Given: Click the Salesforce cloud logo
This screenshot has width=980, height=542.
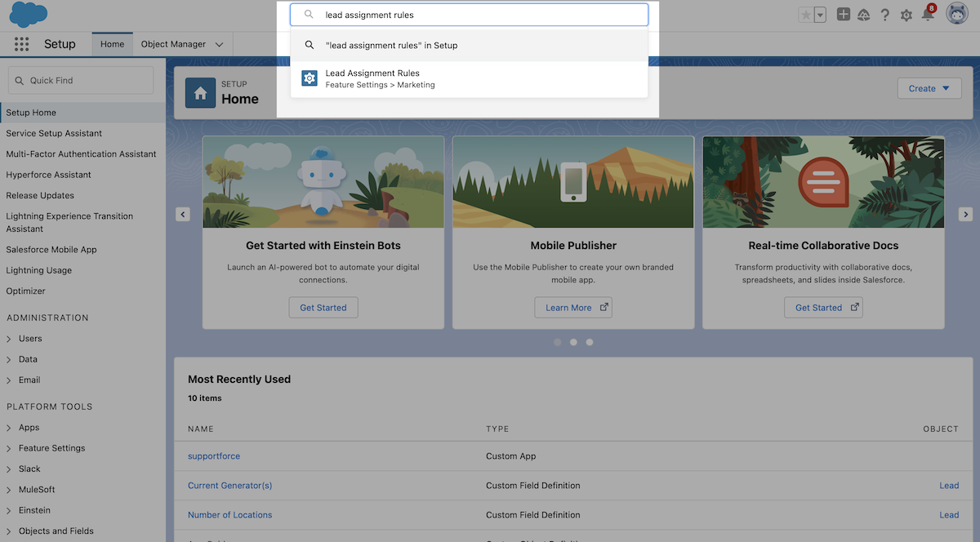Looking at the screenshot, I should [27, 15].
